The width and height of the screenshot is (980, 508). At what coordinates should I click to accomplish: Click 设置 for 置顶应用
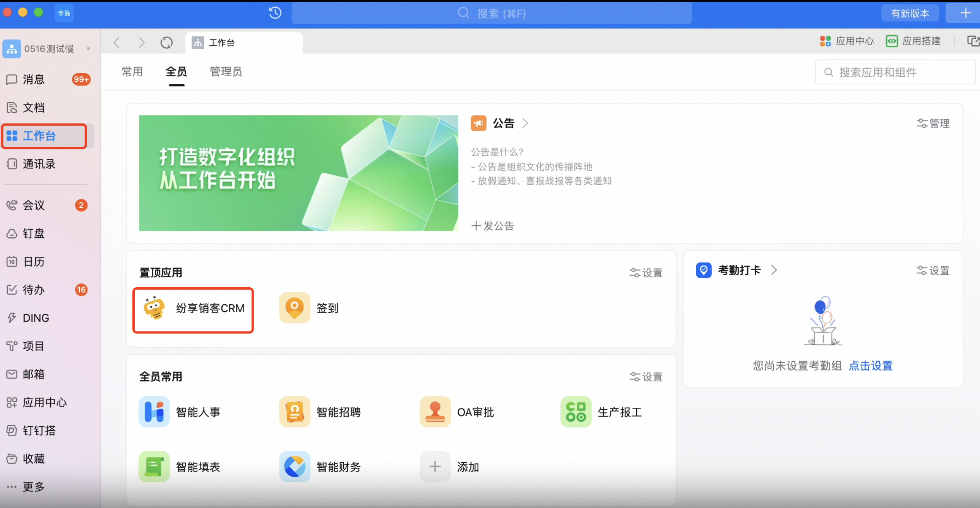click(x=646, y=273)
